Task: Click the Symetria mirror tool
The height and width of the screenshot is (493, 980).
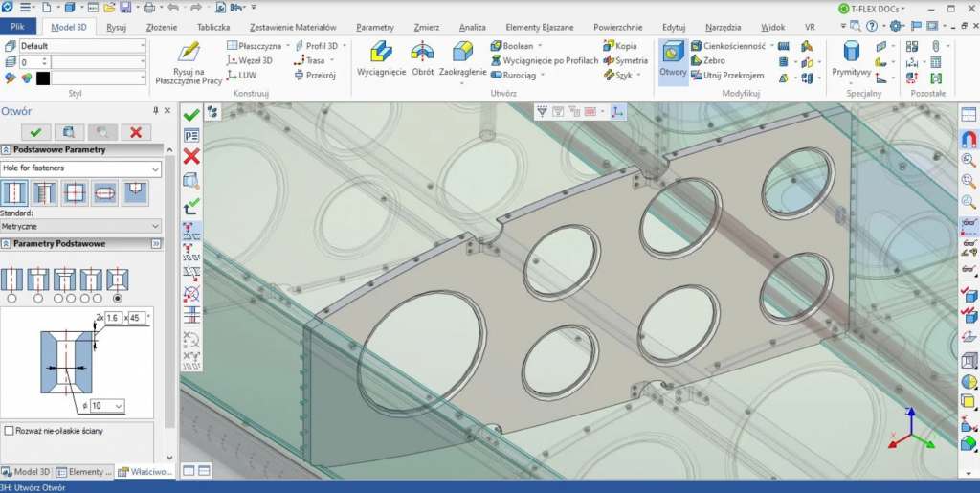Action: pos(623,60)
